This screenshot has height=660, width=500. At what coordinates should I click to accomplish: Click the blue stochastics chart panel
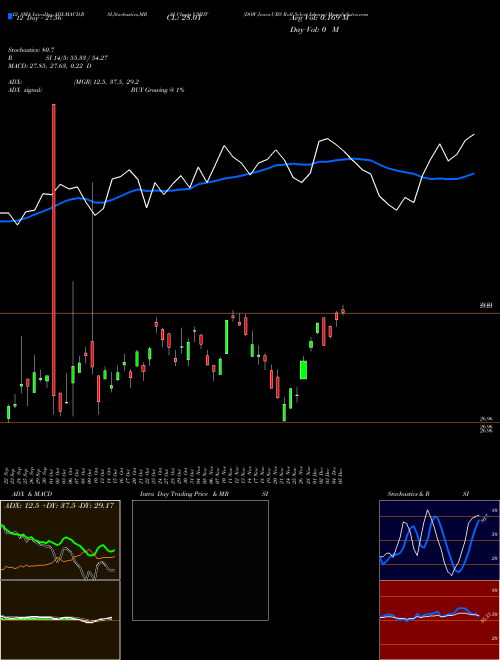(x=439, y=540)
